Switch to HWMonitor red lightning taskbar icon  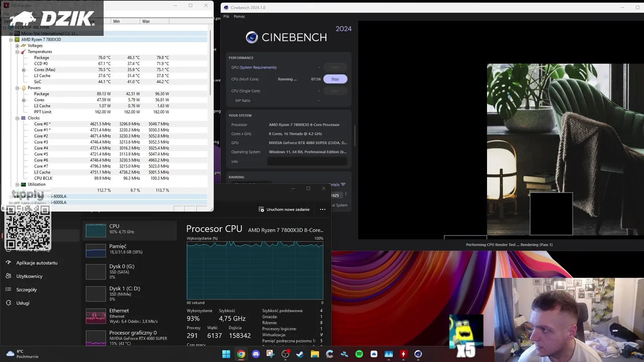(x=403, y=354)
